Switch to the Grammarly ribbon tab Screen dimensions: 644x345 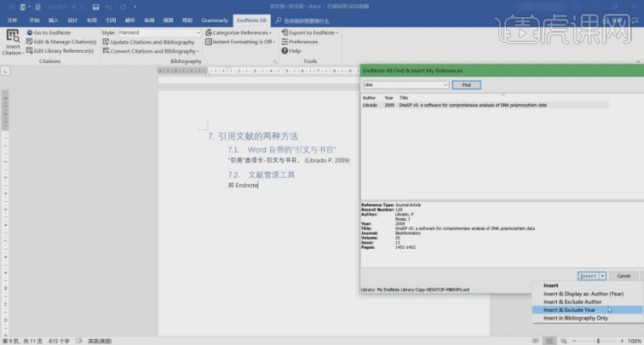(215, 19)
